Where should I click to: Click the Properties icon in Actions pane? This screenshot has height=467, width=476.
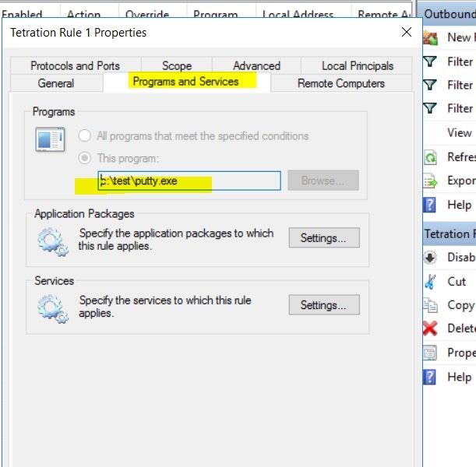pyautogui.click(x=430, y=353)
